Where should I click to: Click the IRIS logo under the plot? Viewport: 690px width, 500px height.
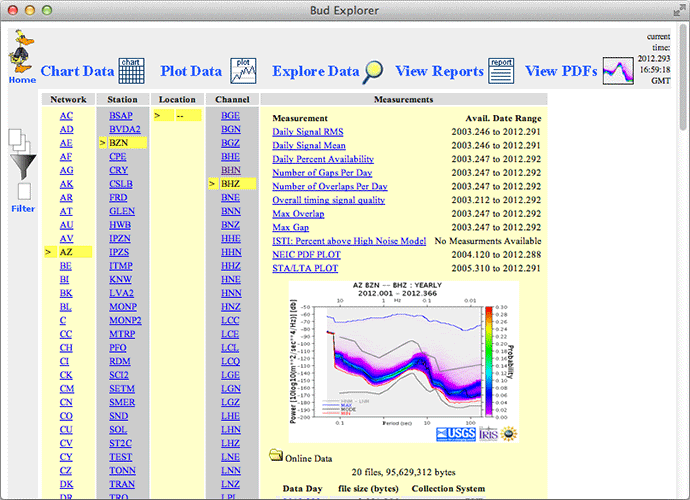point(488,434)
